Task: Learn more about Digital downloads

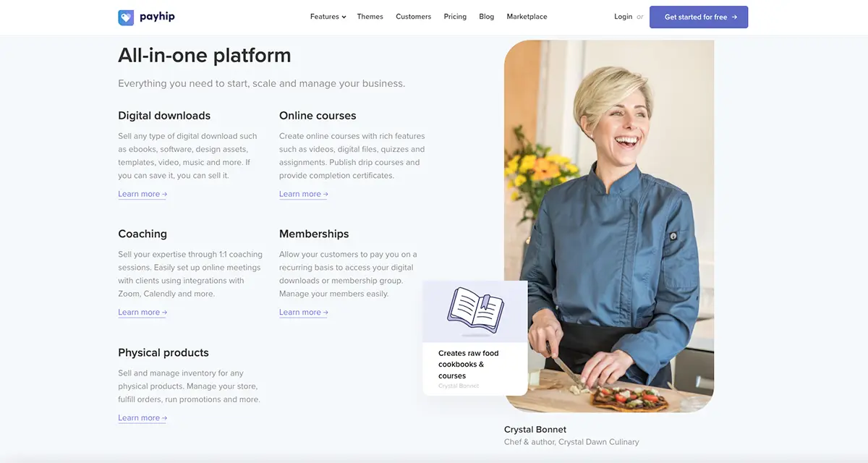Action: point(142,194)
